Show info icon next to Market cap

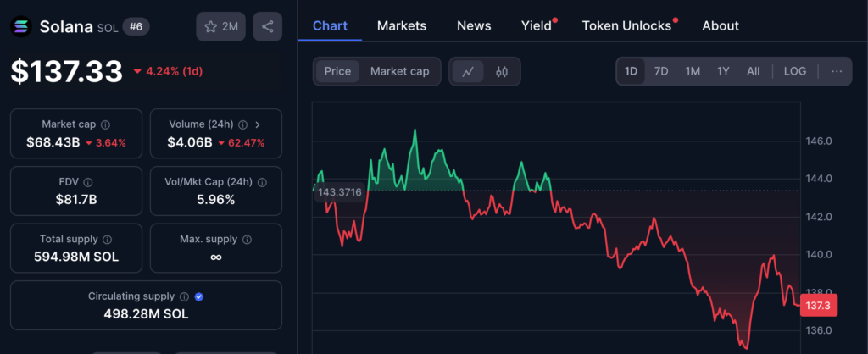105,124
